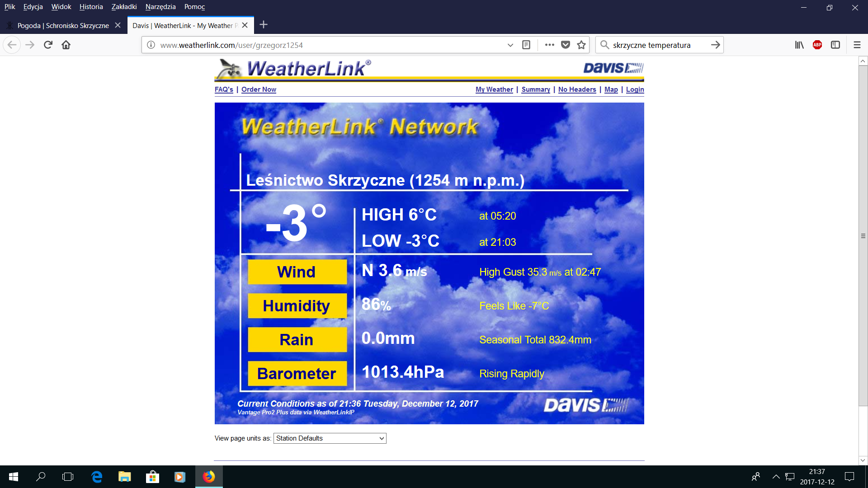The width and height of the screenshot is (868, 488).
Task: Open the Map link
Action: coord(611,89)
